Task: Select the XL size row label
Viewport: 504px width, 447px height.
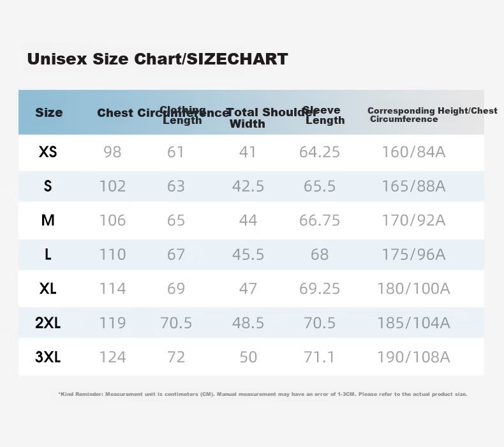Action: click(48, 289)
